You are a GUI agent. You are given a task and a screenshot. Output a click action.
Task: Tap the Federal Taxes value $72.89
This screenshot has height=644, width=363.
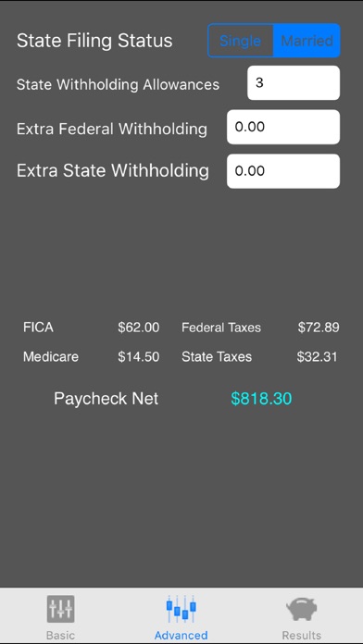tap(319, 328)
